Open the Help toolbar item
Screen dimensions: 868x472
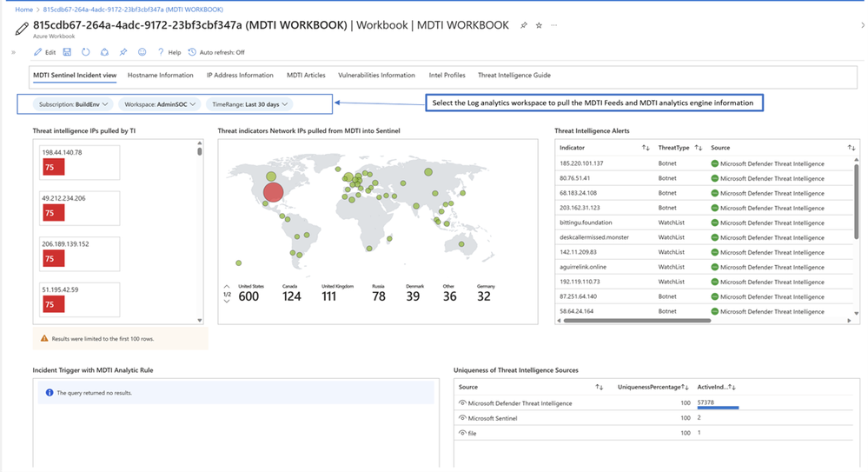click(169, 52)
